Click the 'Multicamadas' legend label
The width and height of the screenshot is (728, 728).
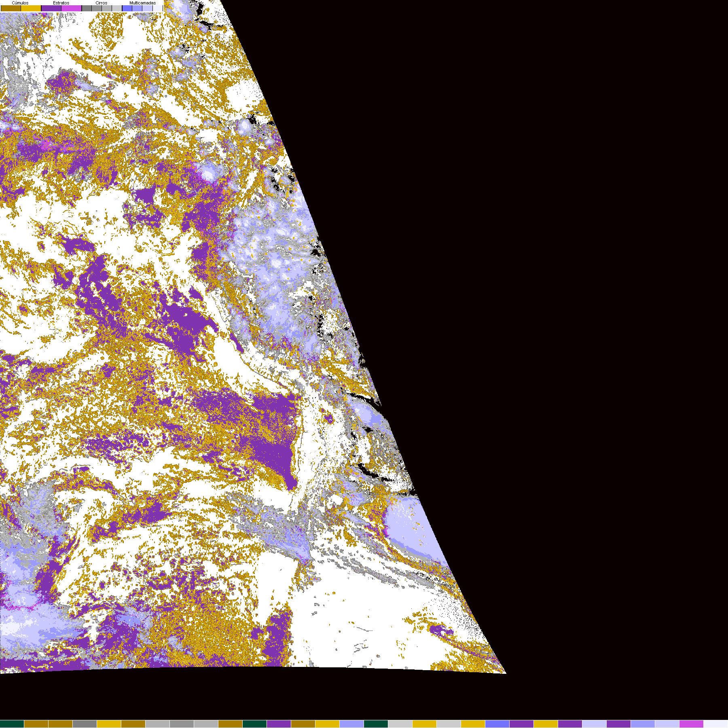pos(143,3)
